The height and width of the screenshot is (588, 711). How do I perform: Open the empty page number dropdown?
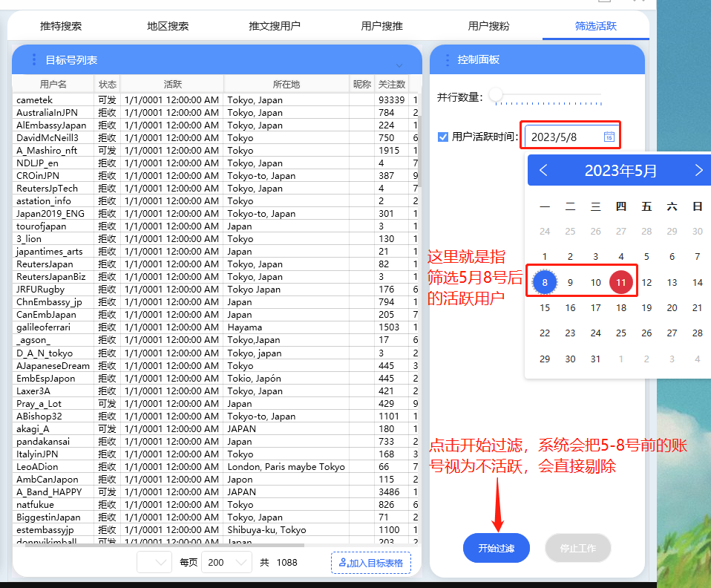[x=154, y=563]
